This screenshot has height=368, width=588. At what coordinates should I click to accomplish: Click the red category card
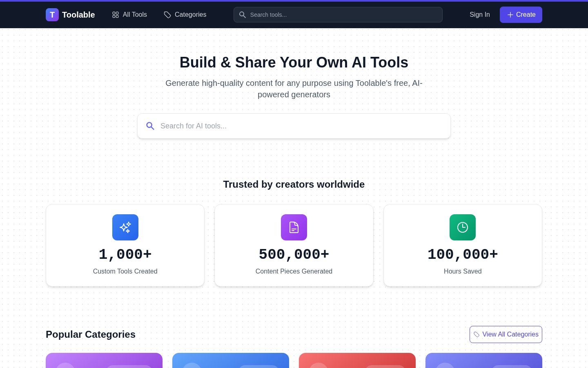pyautogui.click(x=357, y=361)
